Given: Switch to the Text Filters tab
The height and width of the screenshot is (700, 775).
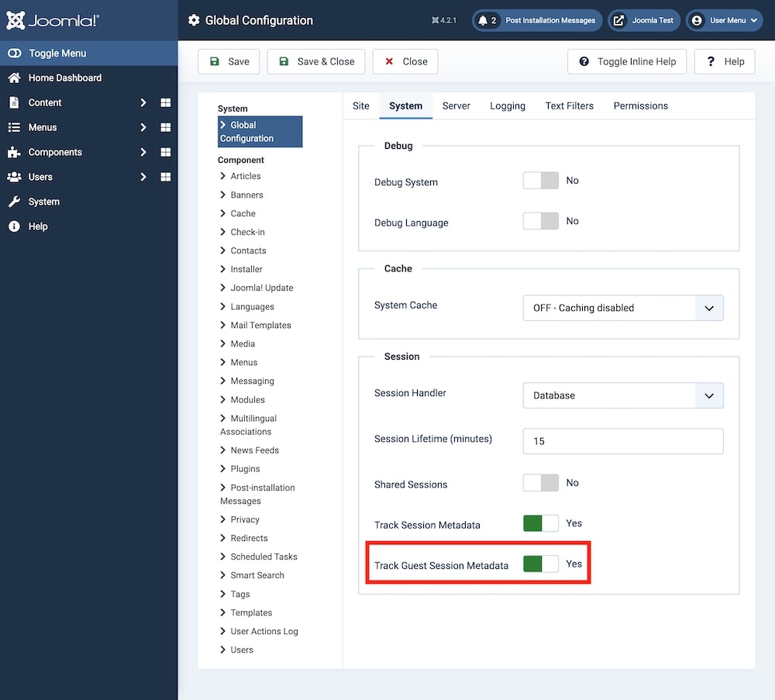Looking at the screenshot, I should point(569,105).
